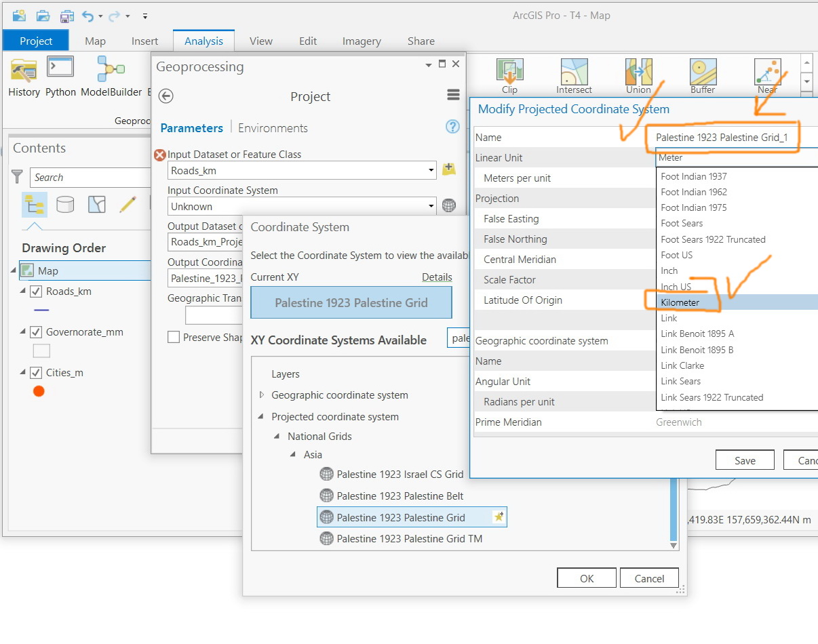Expand the Geographic coordinate system node

[x=262, y=395]
